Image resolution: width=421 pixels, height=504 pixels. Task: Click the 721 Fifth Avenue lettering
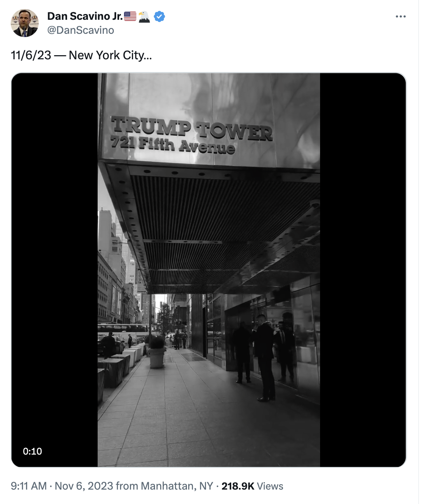click(x=173, y=145)
